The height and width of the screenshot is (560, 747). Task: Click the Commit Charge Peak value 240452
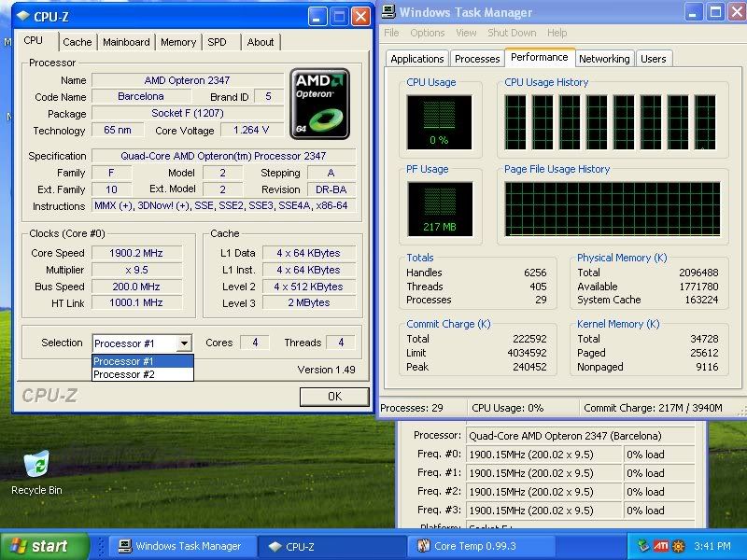pos(529,367)
